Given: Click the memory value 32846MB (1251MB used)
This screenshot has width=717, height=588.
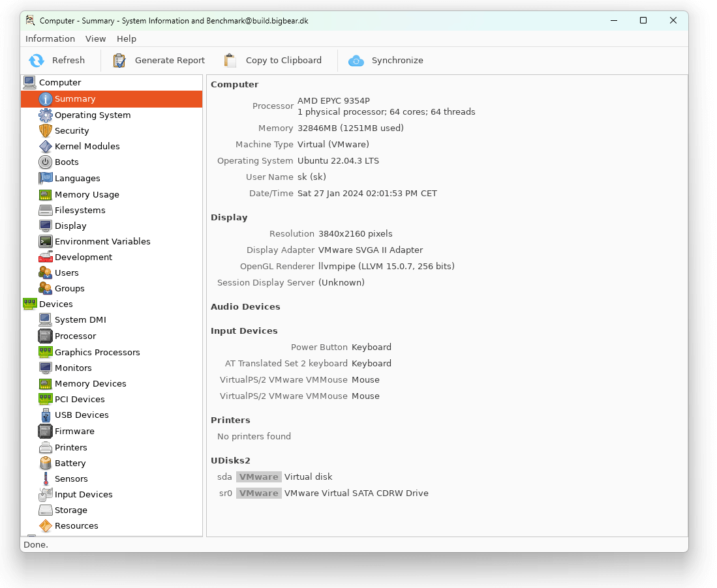Looking at the screenshot, I should click(351, 128).
